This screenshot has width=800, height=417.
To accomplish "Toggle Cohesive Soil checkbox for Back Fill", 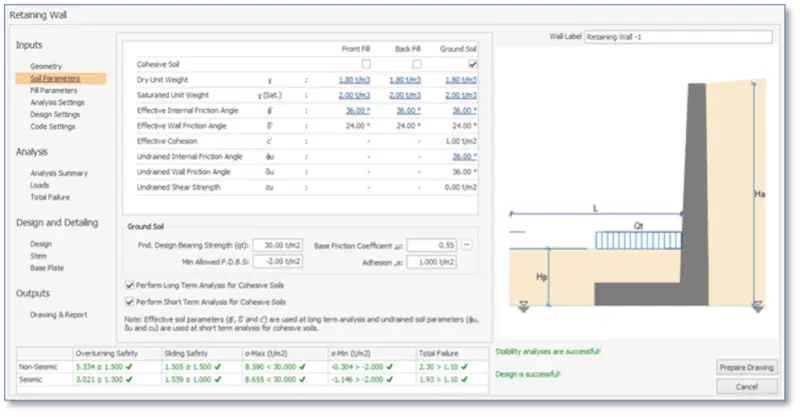I will pyautogui.click(x=417, y=64).
